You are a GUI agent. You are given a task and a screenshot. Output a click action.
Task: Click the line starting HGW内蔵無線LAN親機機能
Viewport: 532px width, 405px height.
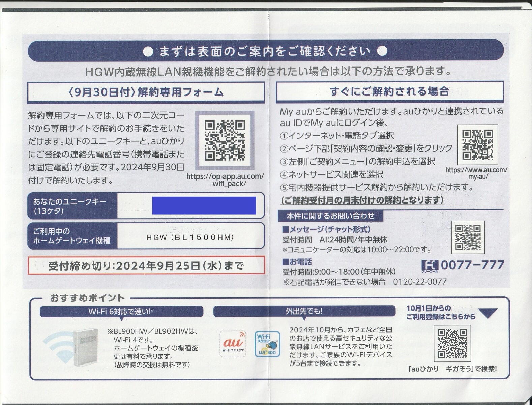click(x=268, y=72)
